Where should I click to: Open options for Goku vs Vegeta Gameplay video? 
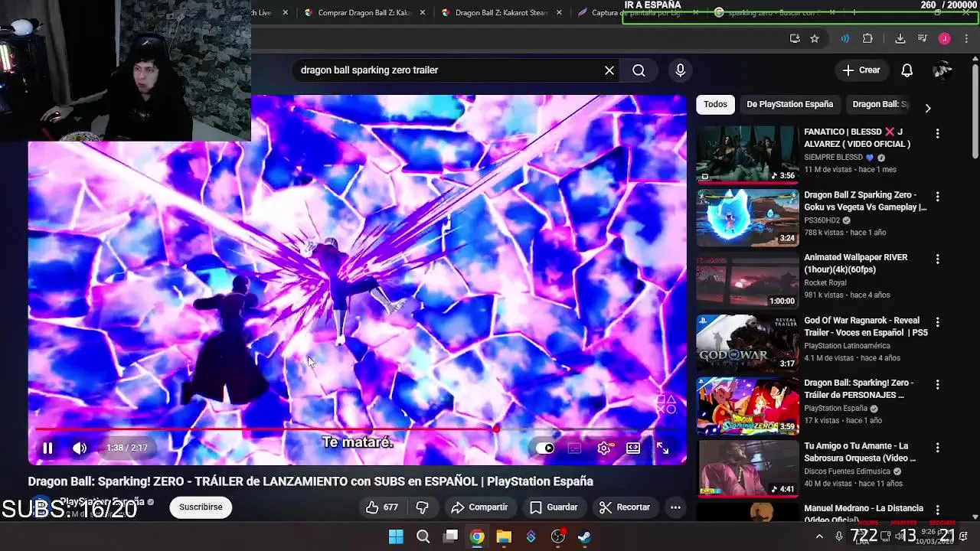pos(937,197)
